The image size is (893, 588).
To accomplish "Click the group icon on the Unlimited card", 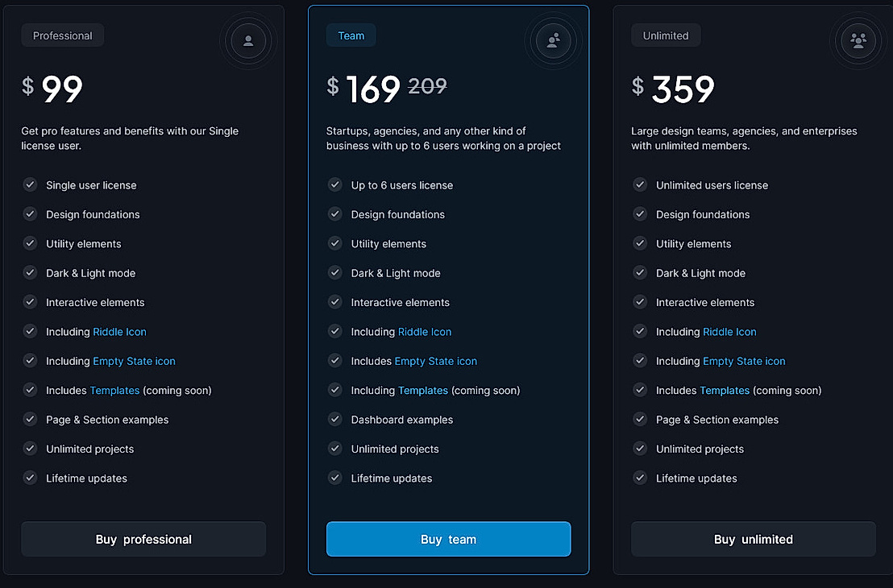I will tap(858, 41).
